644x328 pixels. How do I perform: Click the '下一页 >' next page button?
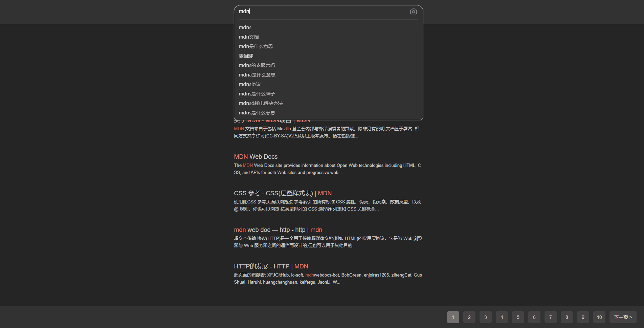point(623,317)
